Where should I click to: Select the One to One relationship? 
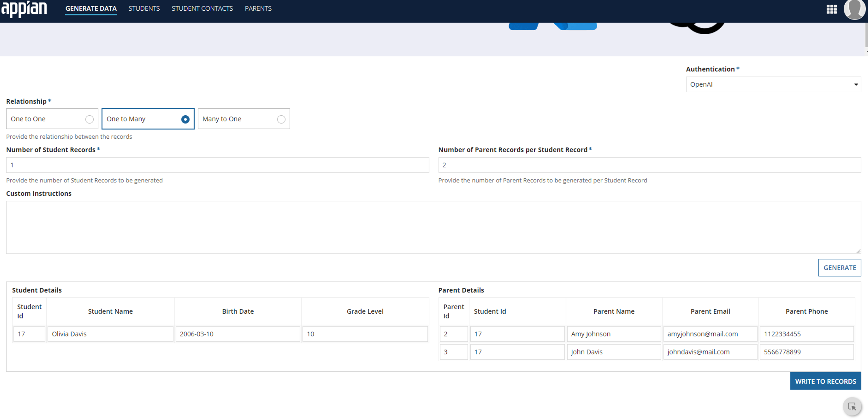click(52, 119)
